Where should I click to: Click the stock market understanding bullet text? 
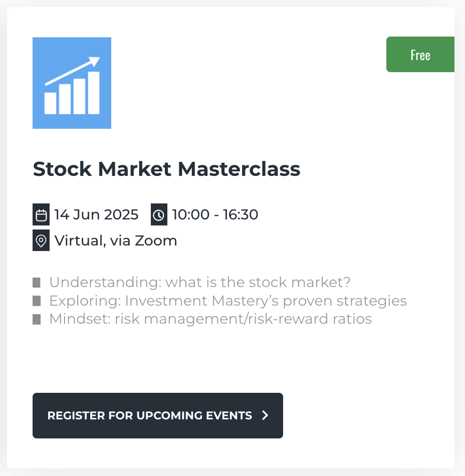[x=200, y=282]
